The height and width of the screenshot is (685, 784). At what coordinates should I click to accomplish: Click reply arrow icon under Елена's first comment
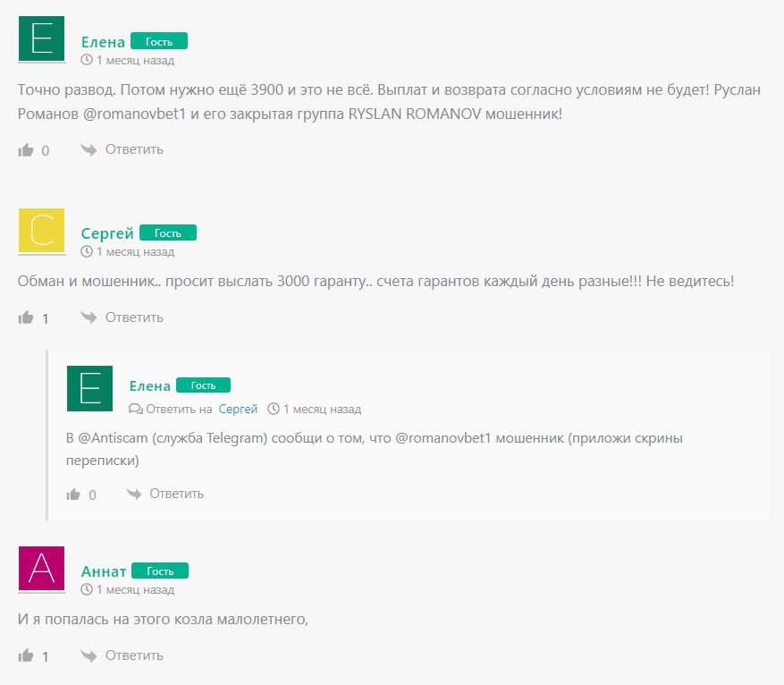click(89, 149)
